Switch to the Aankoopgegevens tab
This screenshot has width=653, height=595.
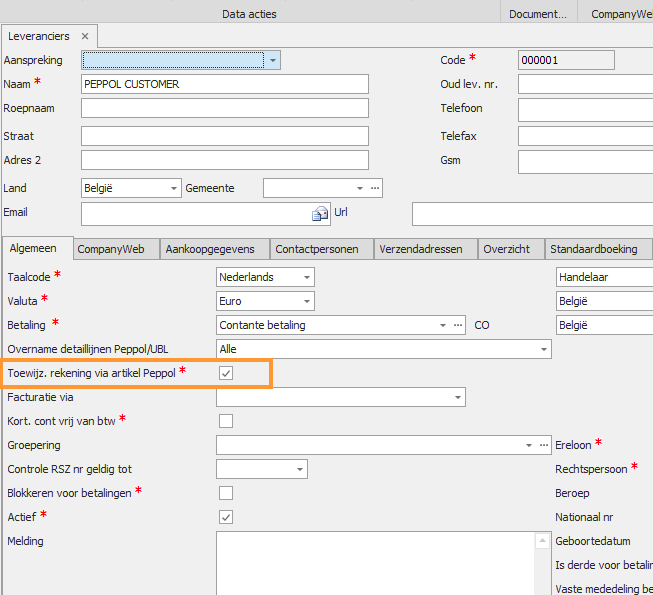[210, 249]
